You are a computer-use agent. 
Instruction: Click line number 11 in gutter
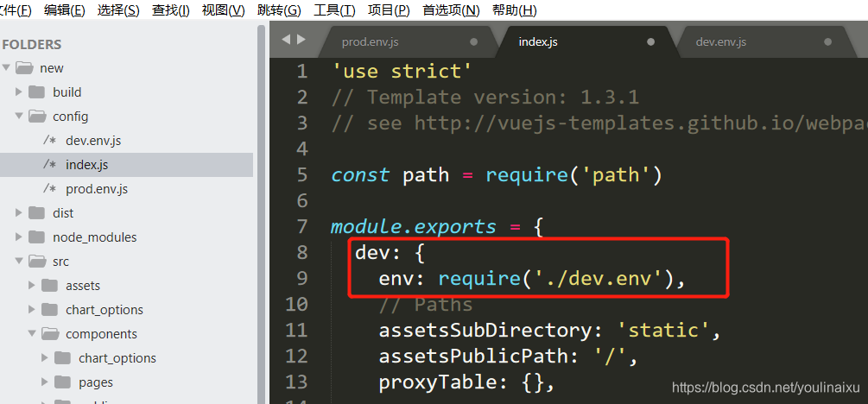coord(296,331)
